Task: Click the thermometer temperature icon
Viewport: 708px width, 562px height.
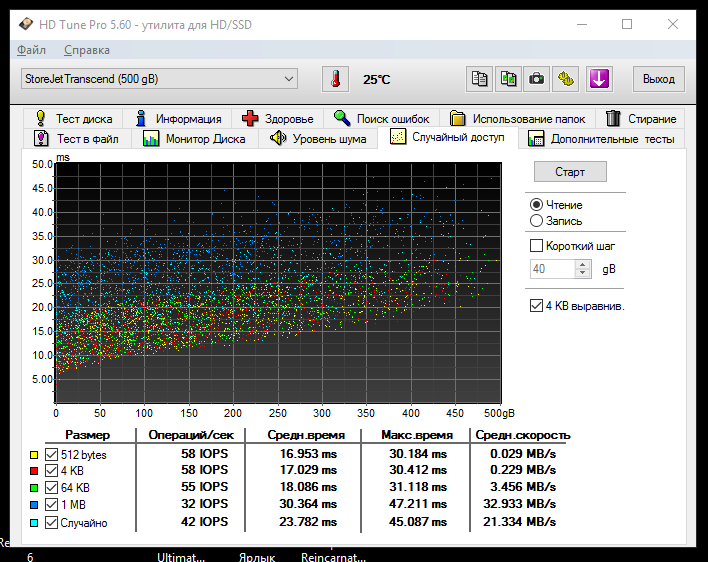Action: [336, 79]
